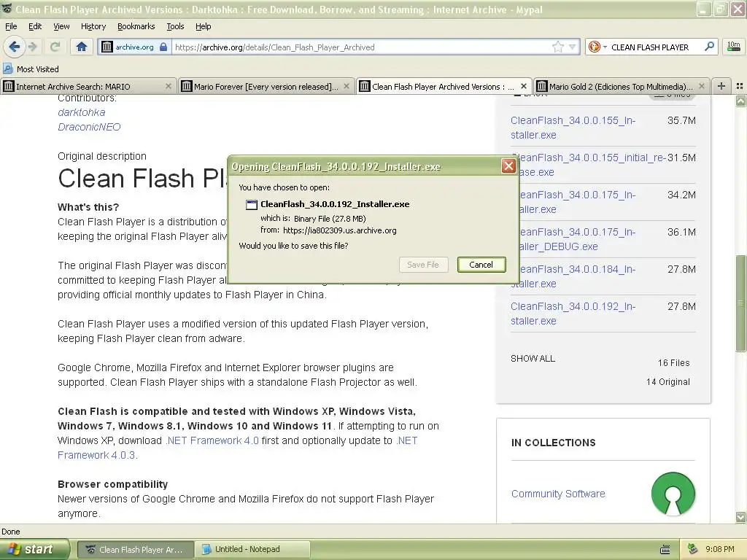Open the View menu
Viewport: 747px width, 560px height.
tap(61, 26)
